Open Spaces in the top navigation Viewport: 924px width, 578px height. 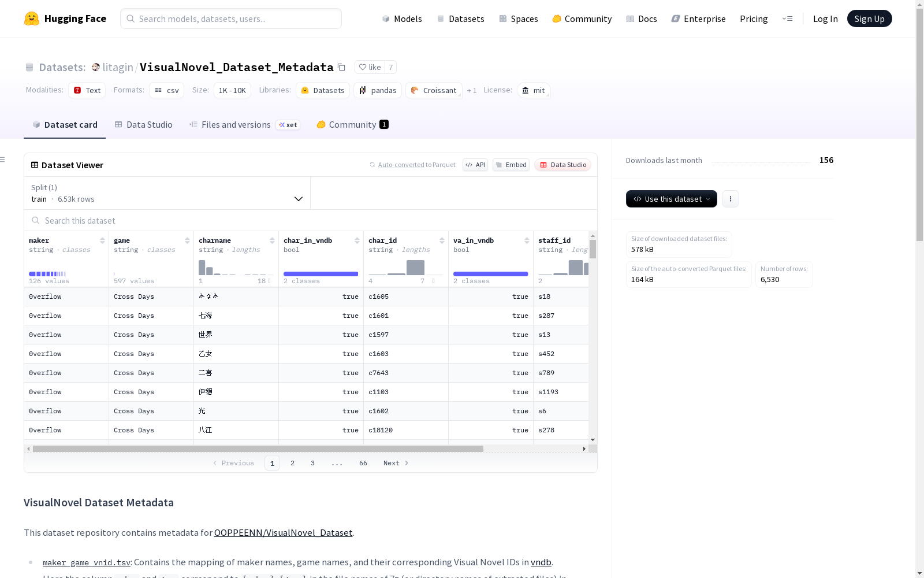(x=519, y=18)
